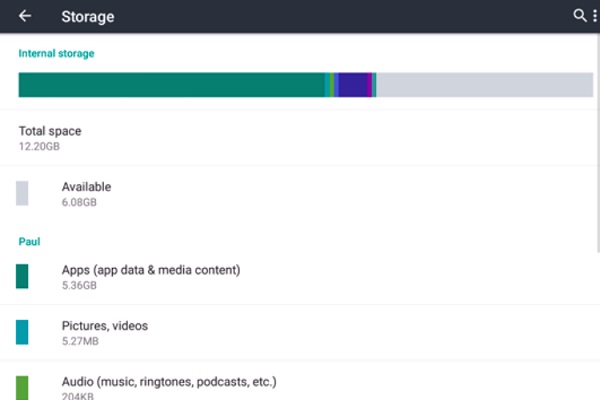
Task: Click the dark indigo segment of storage bar
Action: click(354, 85)
